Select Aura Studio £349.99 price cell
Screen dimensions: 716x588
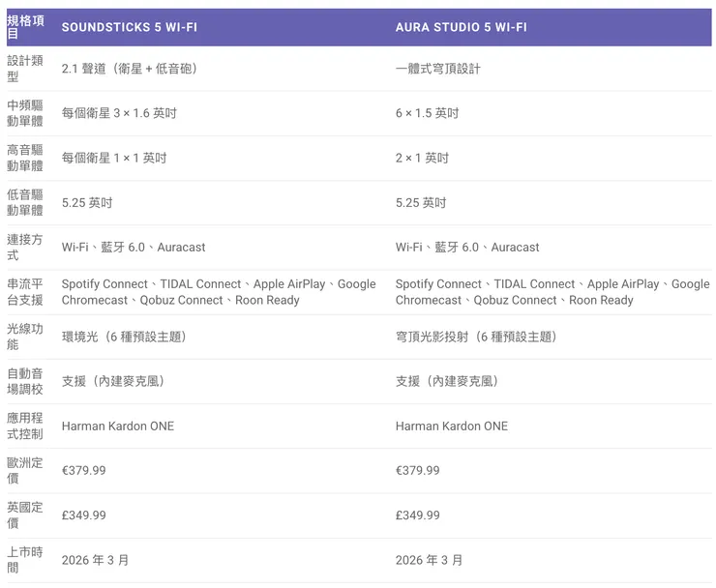(x=417, y=514)
